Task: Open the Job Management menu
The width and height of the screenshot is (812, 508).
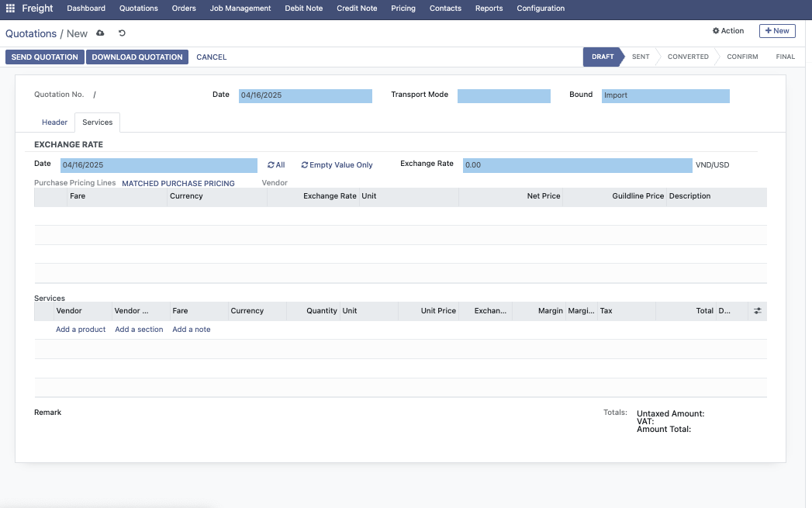Action: pos(240,9)
